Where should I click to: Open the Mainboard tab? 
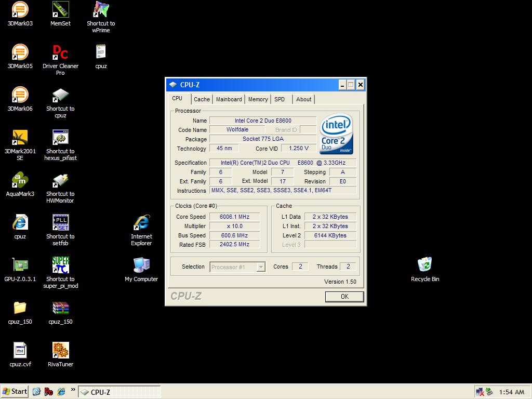229,99
